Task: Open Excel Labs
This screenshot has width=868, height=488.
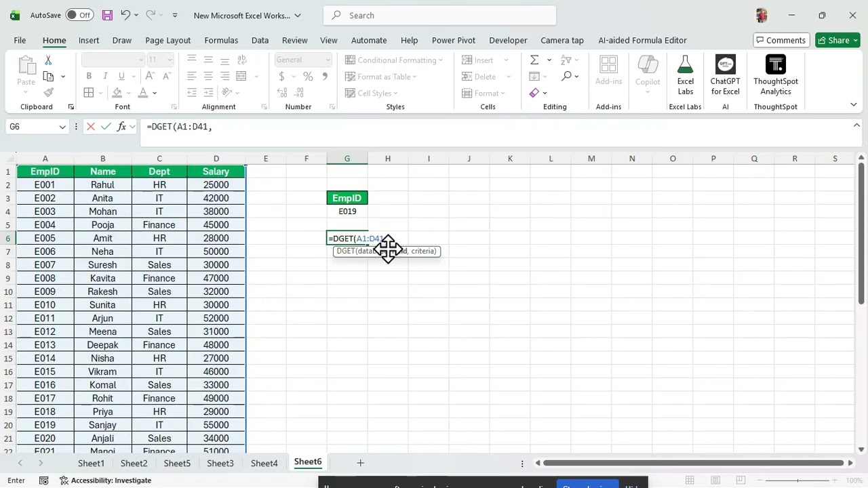Action: [686, 75]
